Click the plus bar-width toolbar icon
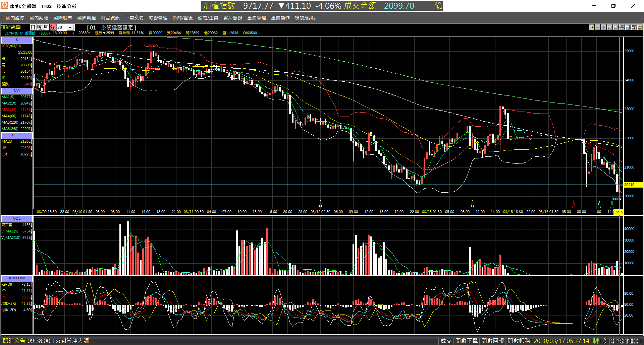644x345 pixels. tap(604, 27)
